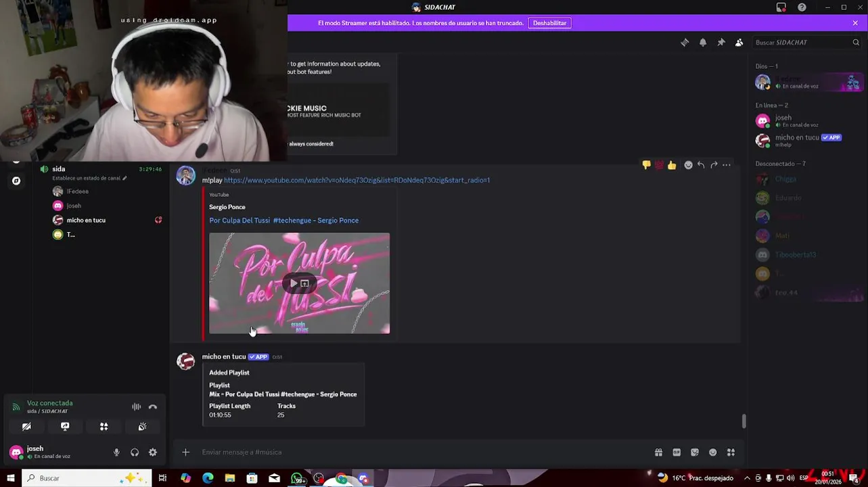Open the apps launcher in message bar
Viewport: 868px width, 487px height.
tap(731, 453)
